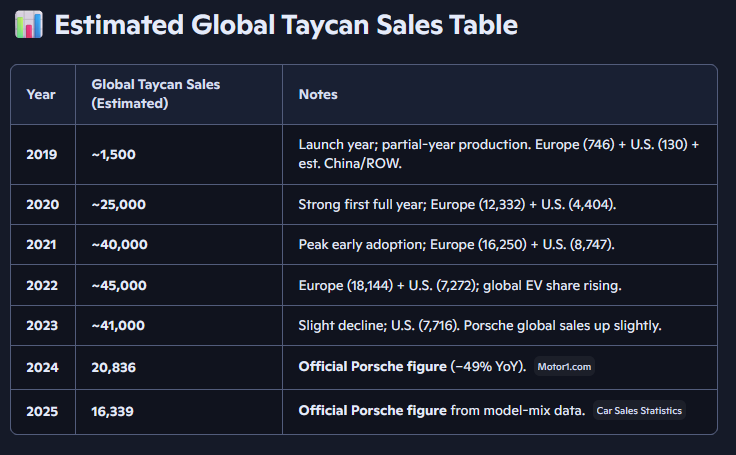Click the 'global EV share rising' note
Screen dimensions: 736x455
coord(552,285)
